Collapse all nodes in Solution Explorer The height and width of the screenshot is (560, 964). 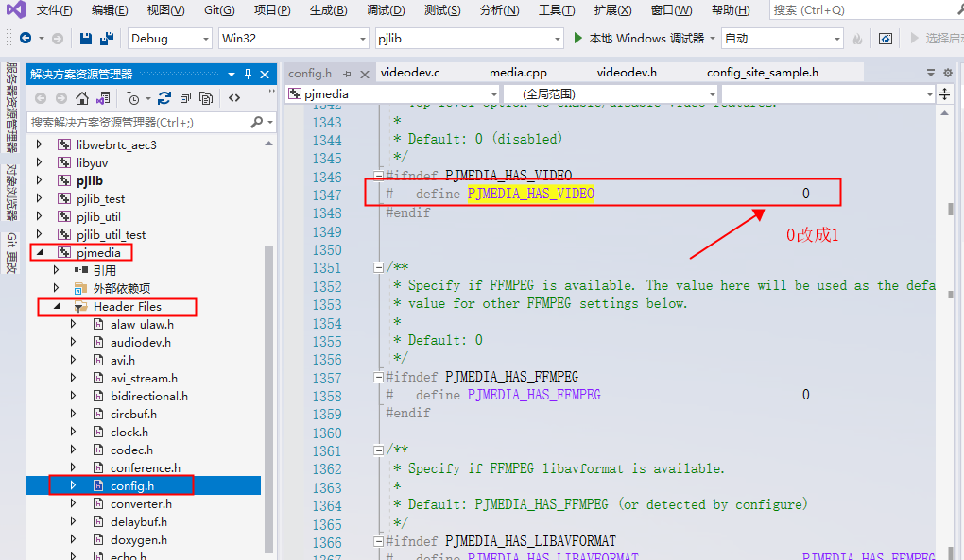(185, 96)
